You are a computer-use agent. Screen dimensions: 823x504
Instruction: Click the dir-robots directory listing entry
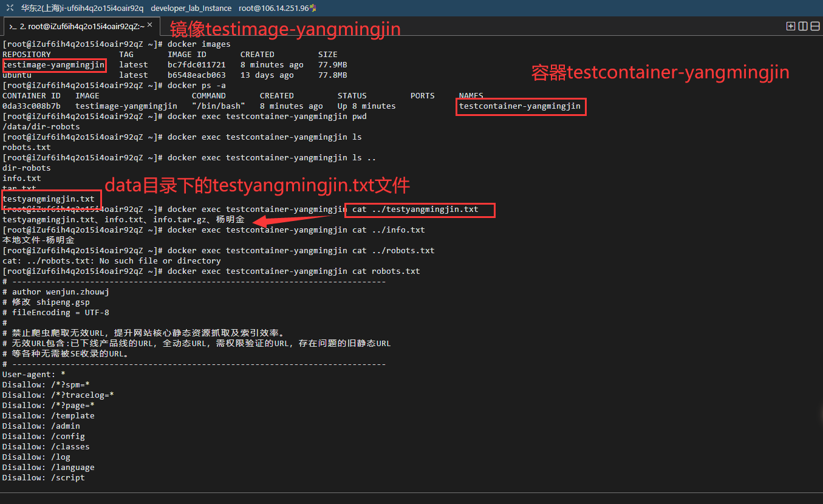tap(27, 168)
